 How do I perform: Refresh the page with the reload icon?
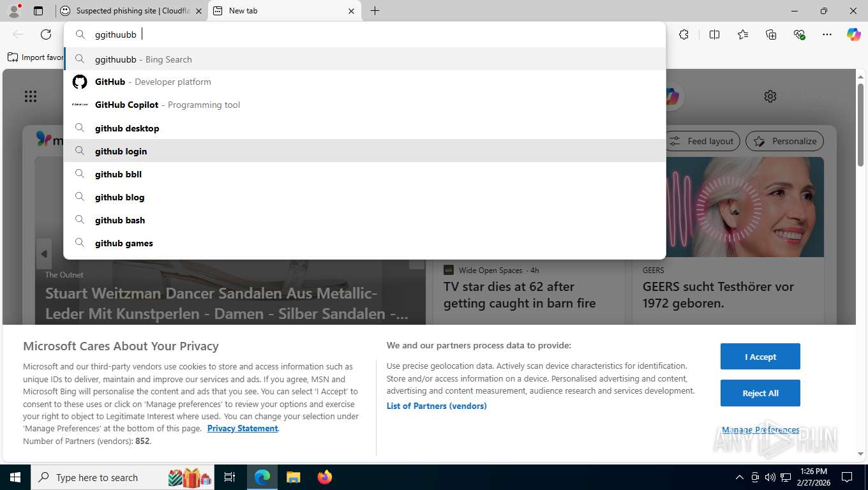(46, 34)
